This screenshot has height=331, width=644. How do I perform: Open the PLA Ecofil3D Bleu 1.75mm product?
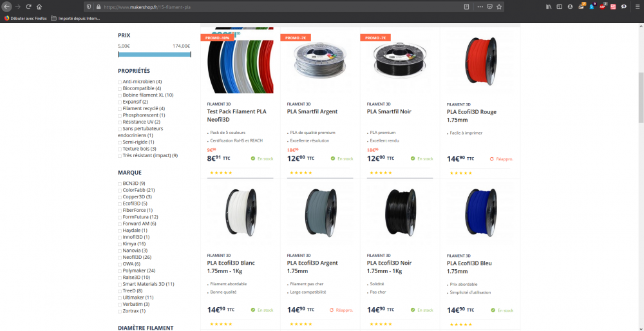pyautogui.click(x=469, y=267)
